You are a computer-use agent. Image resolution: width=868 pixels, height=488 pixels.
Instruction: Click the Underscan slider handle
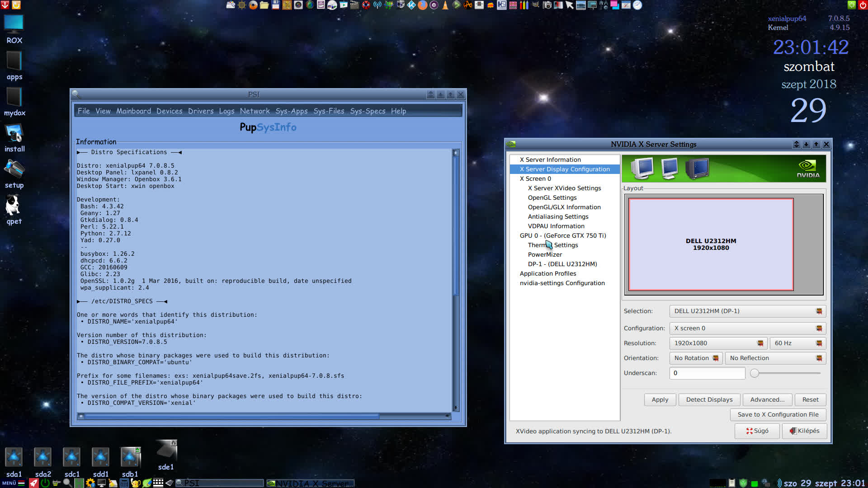[x=754, y=373]
